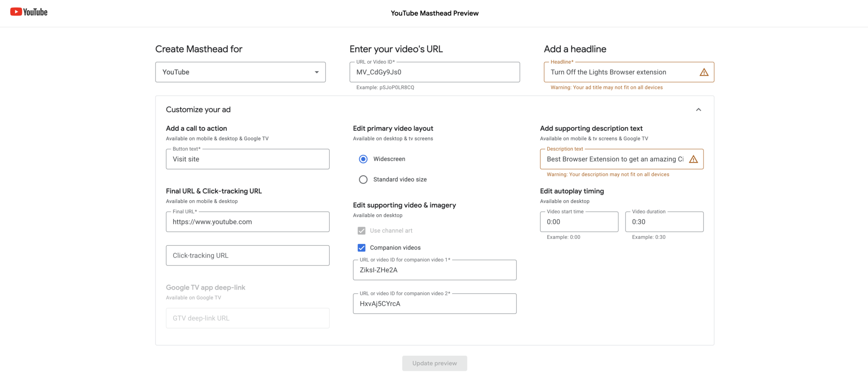Click the dropdown arrow beside YouTube
The image size is (868, 377).
(316, 73)
